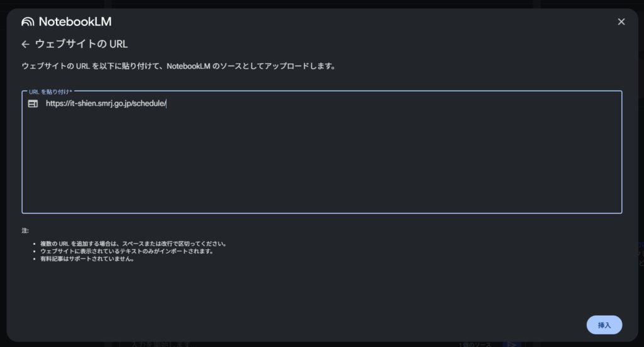The height and width of the screenshot is (347, 644).
Task: Click the upload description sentence under the heading
Action: tap(179, 66)
